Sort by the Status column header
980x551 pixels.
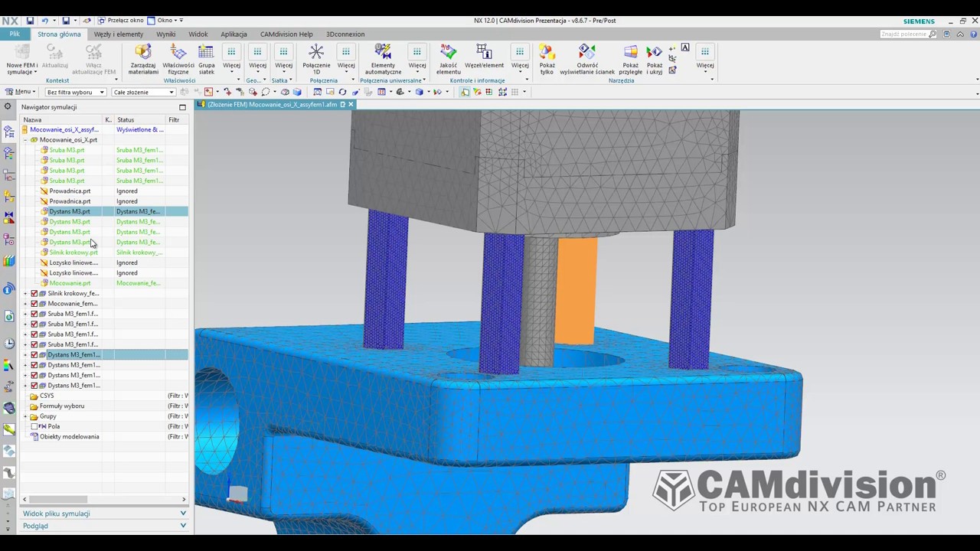coord(140,119)
